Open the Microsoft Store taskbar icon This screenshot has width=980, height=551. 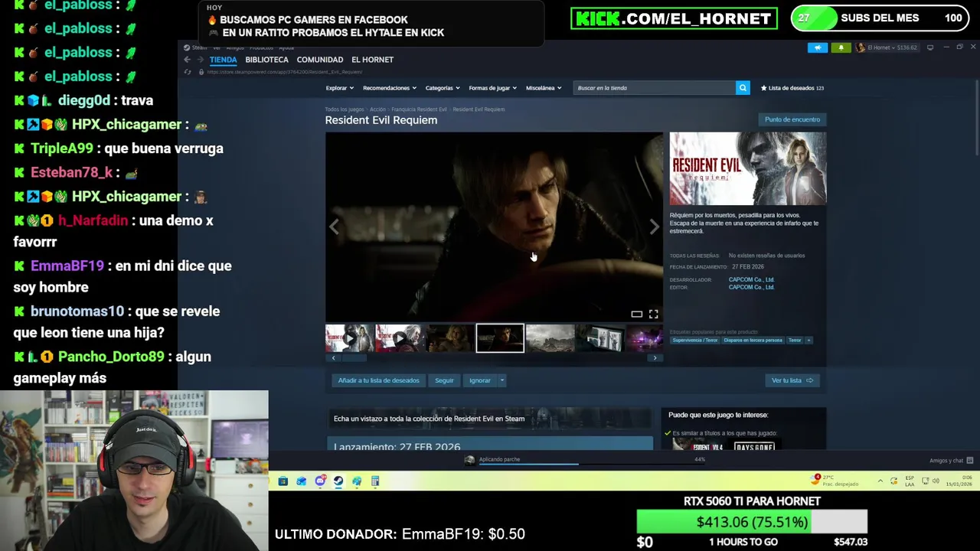pos(283,481)
